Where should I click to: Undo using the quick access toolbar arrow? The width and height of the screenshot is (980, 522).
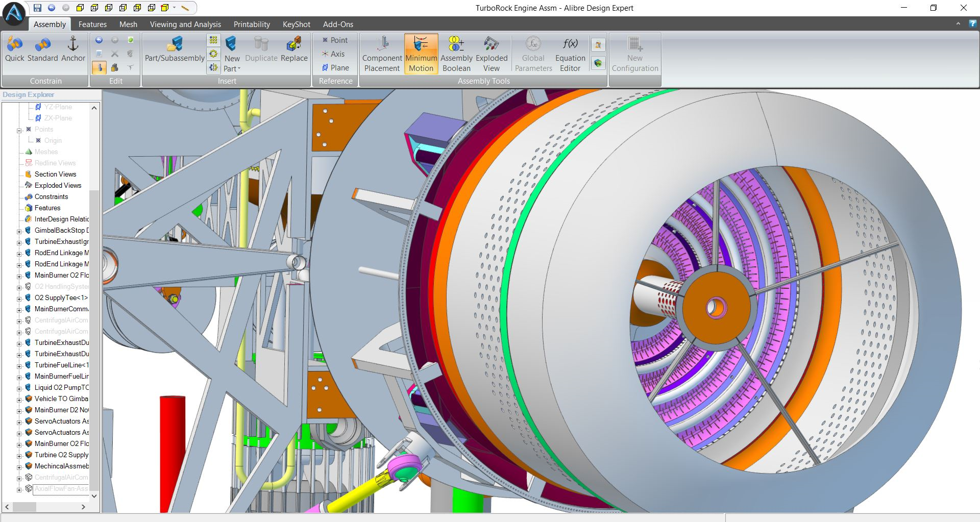click(x=52, y=8)
